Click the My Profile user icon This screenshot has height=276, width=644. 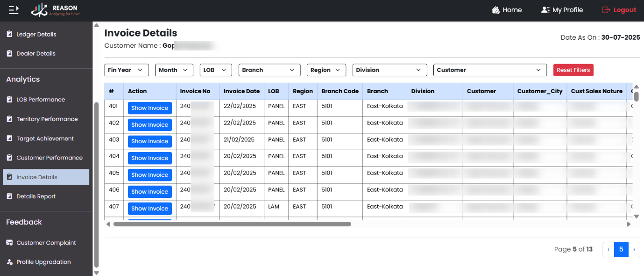tap(545, 10)
